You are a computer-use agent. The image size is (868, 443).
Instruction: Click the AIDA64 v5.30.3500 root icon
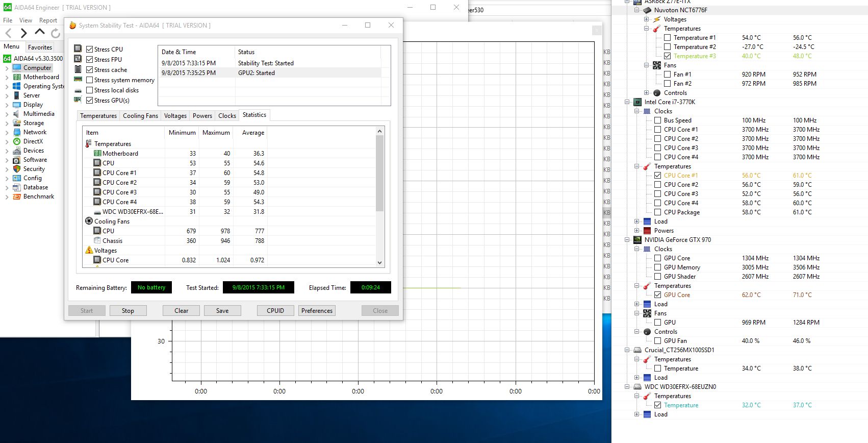click(x=7, y=59)
